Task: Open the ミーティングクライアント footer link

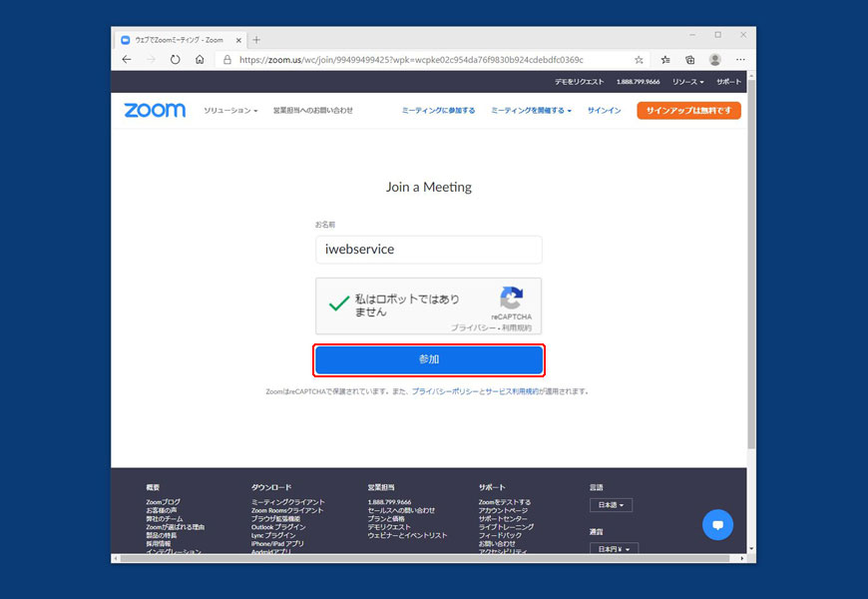Action: 288,502
